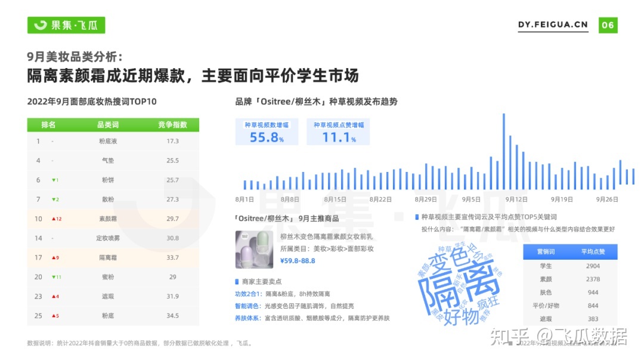Select the 气垫 category cell
Image resolution: width=644 pixels, height=363 pixels.
pos(108,161)
